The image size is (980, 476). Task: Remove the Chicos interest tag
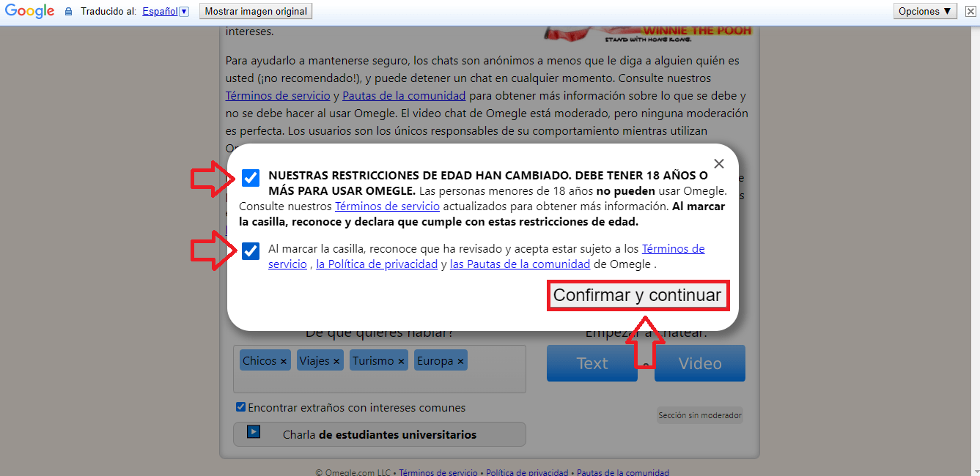(x=283, y=362)
